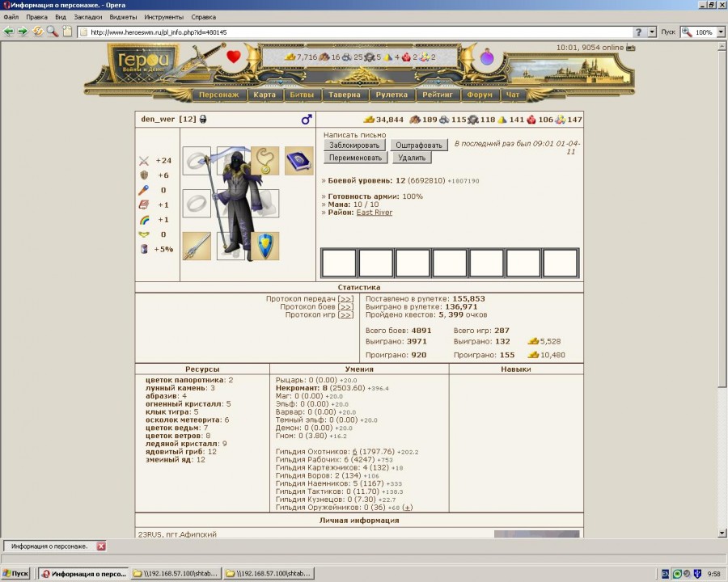728x582 pixels.
Task: Click the Оштрафовать button
Action: 419,145
